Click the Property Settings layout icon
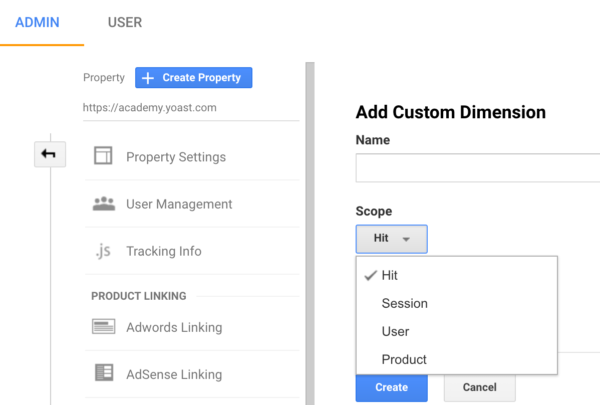Image resolution: width=600 pixels, height=405 pixels. pos(103,155)
